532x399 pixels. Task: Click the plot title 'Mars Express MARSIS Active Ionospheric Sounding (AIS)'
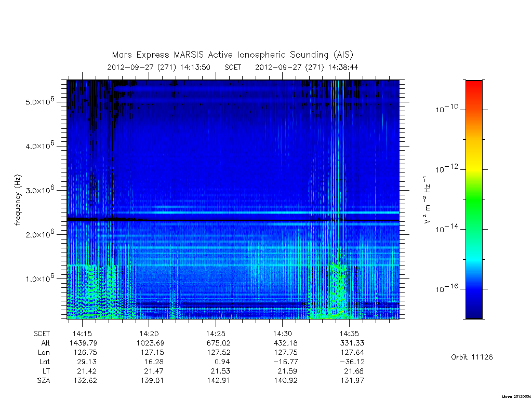coord(233,55)
